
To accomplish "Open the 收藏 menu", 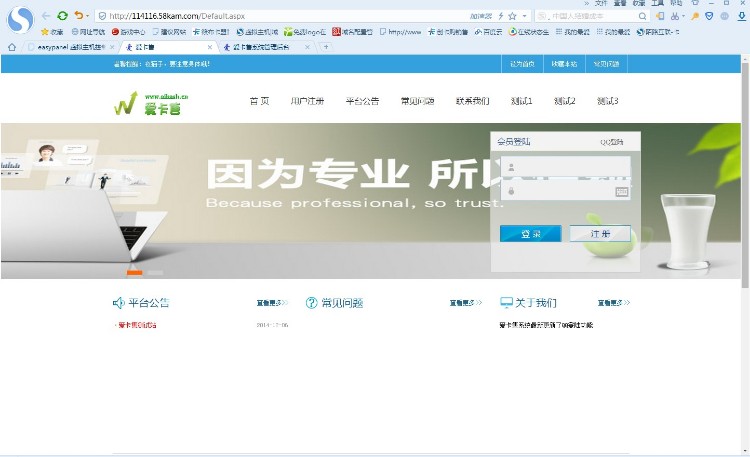I will 639,3.
